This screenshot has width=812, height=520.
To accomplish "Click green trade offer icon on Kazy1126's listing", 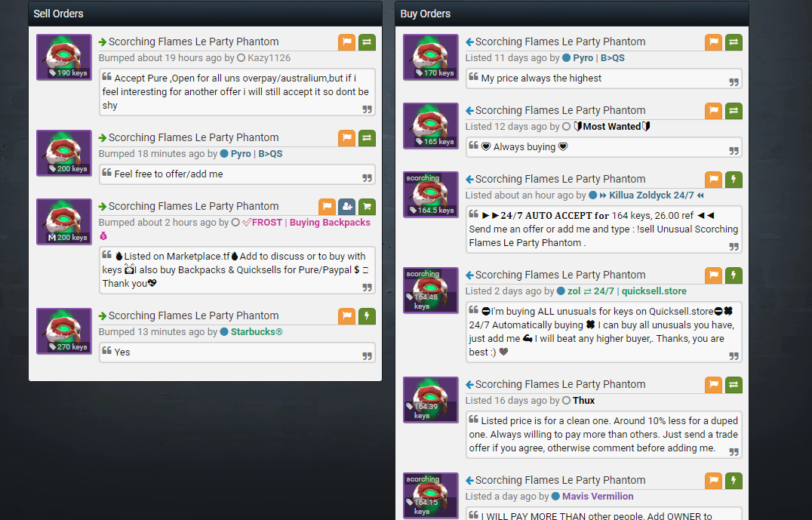I will point(367,42).
